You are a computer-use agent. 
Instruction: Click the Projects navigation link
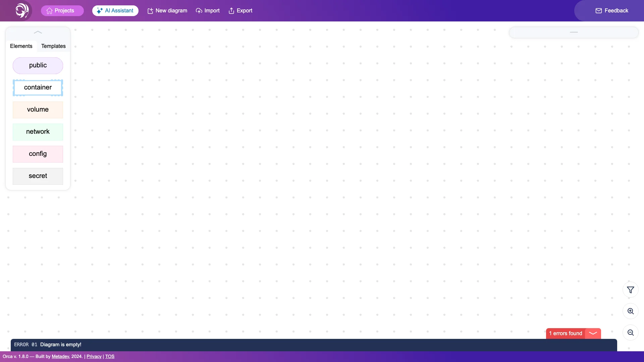coord(62,11)
